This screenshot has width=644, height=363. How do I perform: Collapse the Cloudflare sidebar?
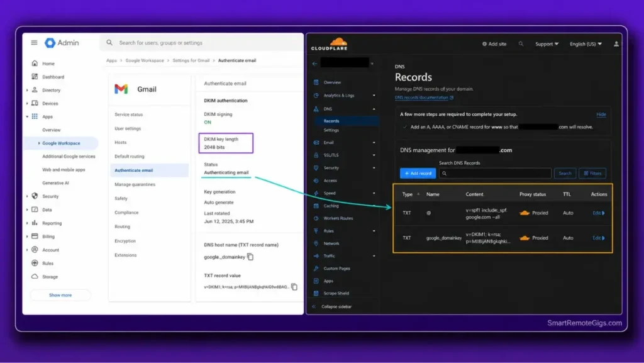pos(332,306)
